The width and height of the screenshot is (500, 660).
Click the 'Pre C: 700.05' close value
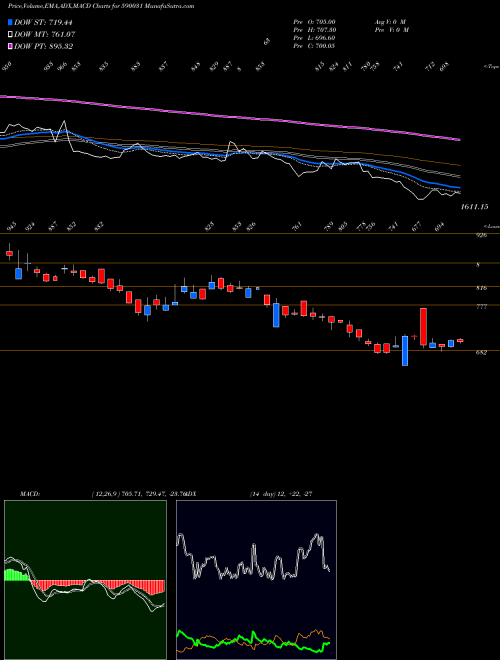(x=314, y=46)
